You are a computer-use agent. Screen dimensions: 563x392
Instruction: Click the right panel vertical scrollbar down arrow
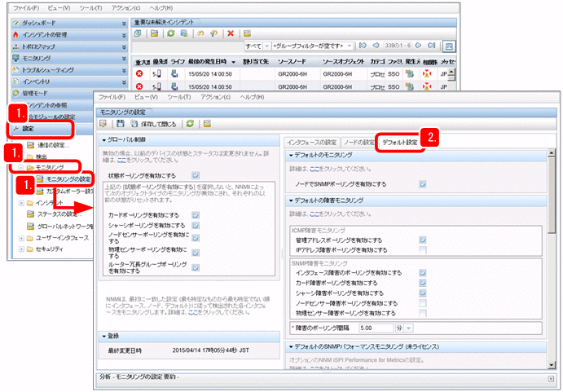[x=552, y=365]
